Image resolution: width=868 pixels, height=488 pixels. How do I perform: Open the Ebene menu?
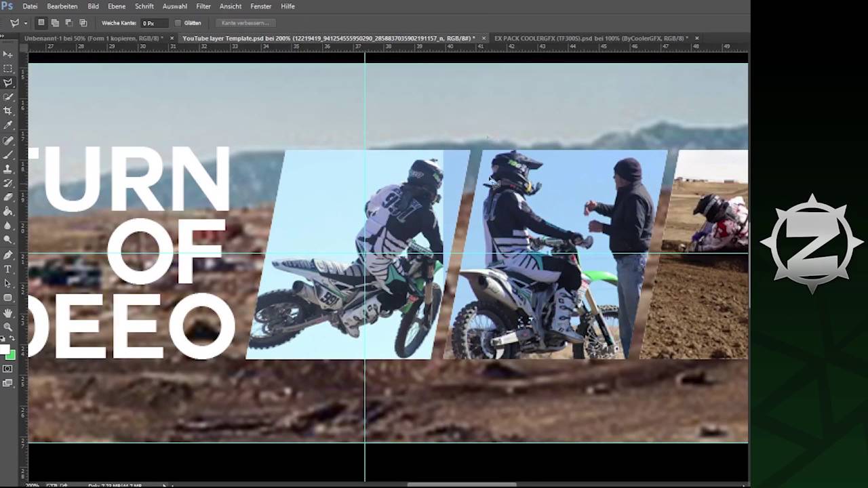tap(117, 6)
